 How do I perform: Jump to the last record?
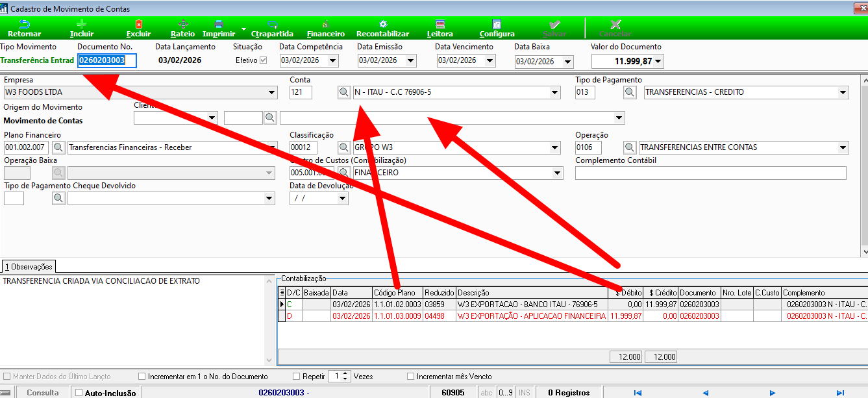(840, 393)
